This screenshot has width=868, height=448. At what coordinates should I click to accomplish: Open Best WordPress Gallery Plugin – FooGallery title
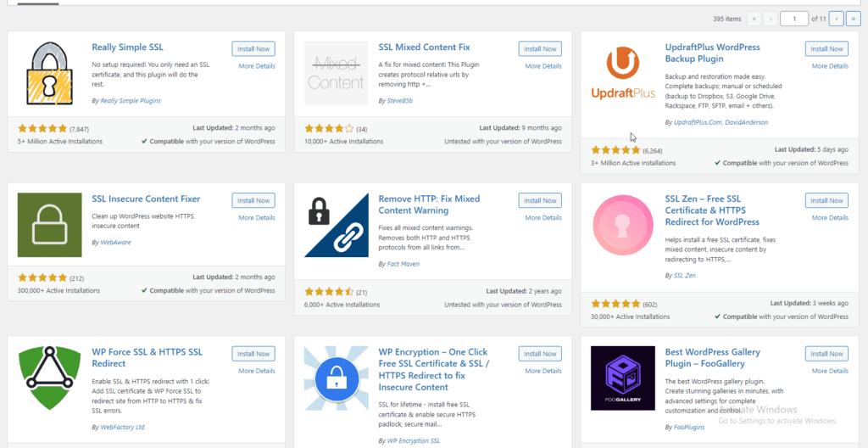click(x=712, y=357)
